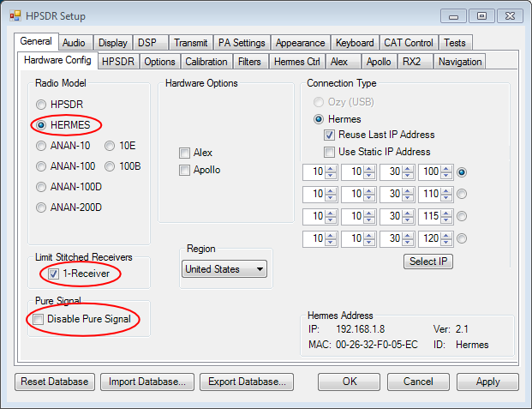Minimize the HPSDR Setup window
Viewport: 532px width, 409px height.
[454, 16]
